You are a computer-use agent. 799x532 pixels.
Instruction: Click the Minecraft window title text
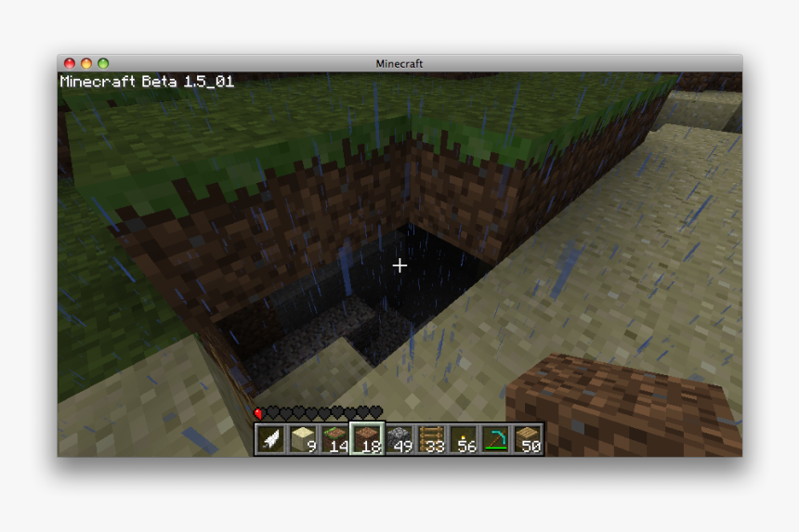399,64
